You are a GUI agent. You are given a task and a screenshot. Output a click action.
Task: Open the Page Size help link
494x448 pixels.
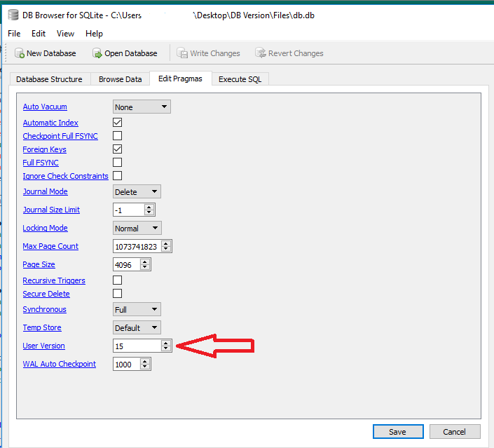coord(39,264)
